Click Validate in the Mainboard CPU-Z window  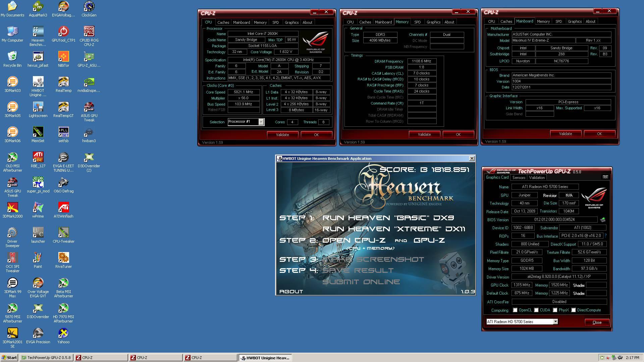566,134
